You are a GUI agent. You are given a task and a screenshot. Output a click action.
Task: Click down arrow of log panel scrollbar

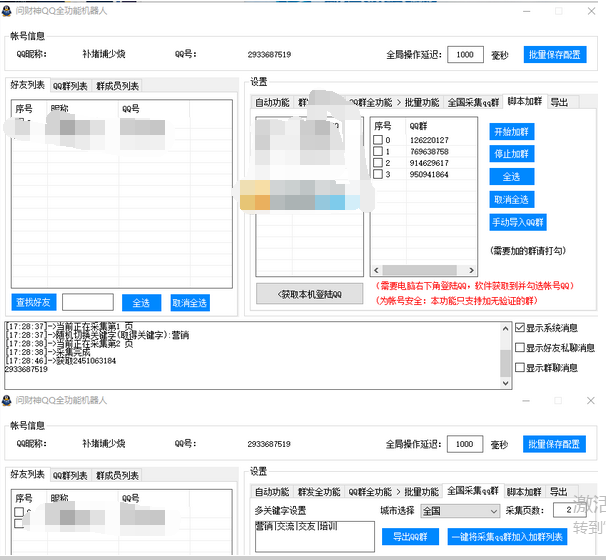tap(505, 383)
